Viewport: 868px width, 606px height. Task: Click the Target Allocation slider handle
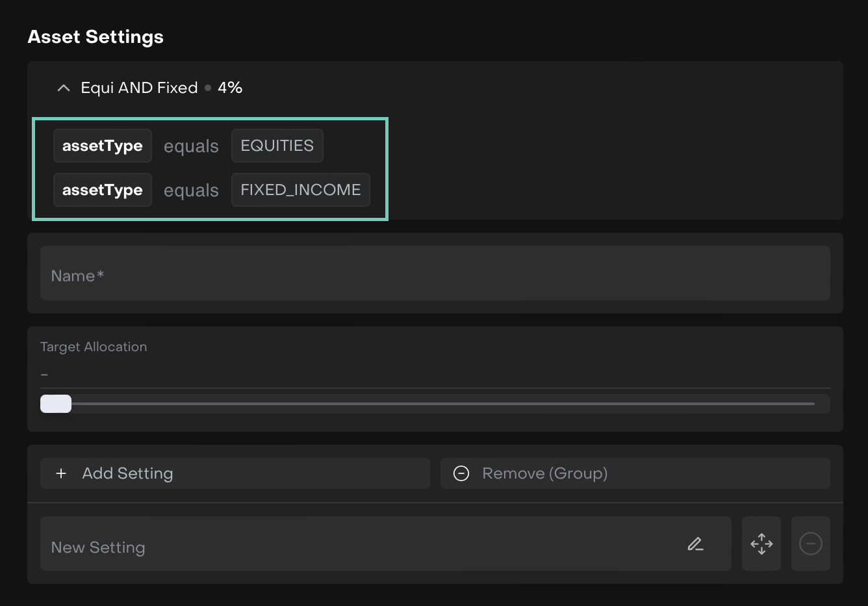coord(56,404)
